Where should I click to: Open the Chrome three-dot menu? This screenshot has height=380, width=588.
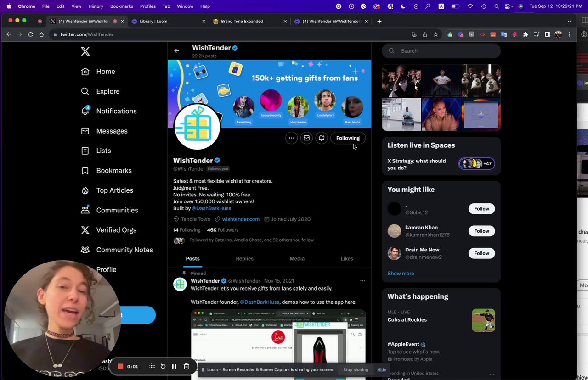[569, 34]
